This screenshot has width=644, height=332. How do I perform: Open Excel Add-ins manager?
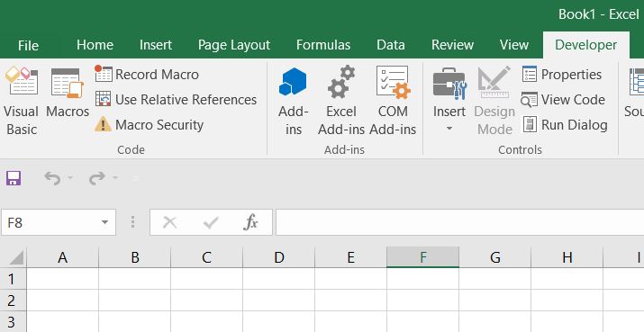(341, 101)
